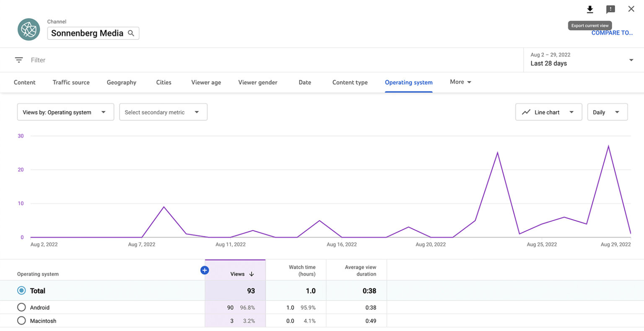Click the Views sort arrow icon

(251, 274)
